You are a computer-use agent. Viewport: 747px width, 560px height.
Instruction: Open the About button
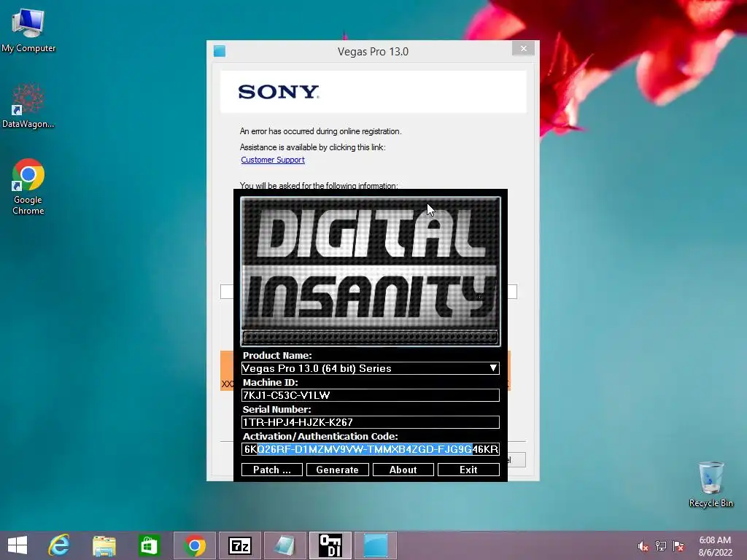403,470
